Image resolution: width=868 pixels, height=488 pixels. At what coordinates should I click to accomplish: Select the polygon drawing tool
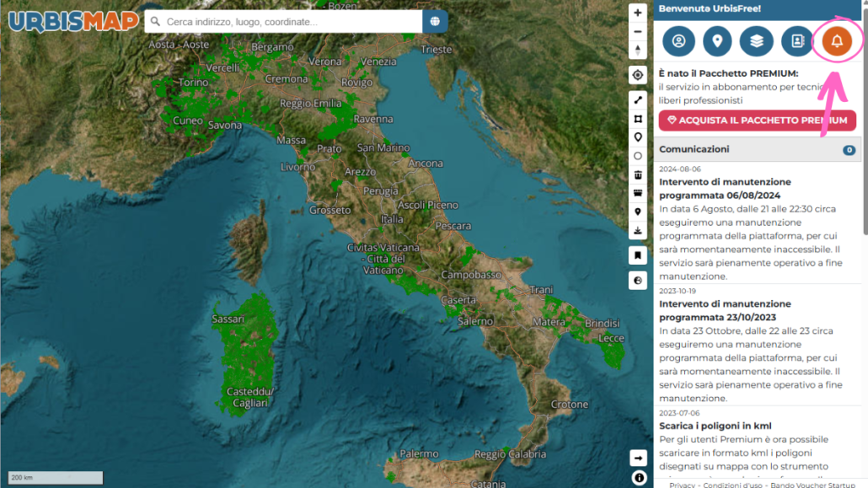click(638, 119)
